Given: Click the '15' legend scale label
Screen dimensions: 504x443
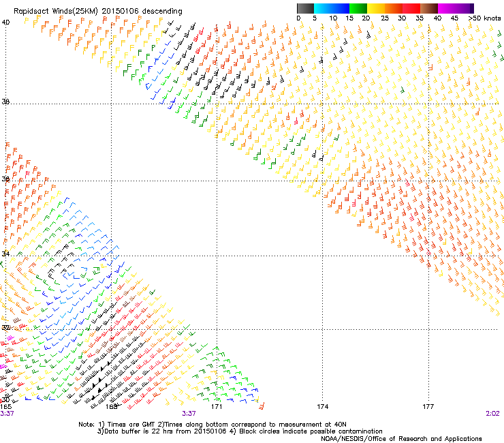Looking at the screenshot, I should 349,18.
